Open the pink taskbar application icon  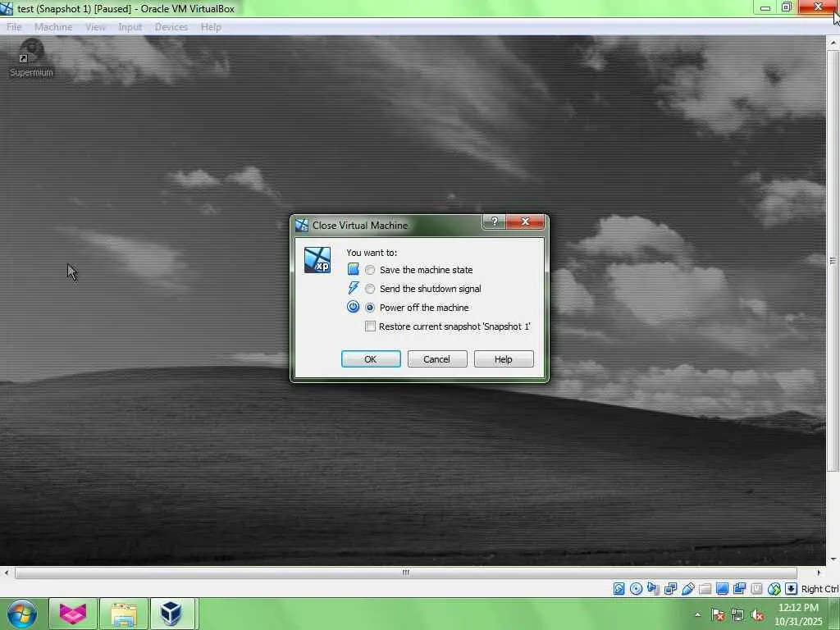pos(73,614)
